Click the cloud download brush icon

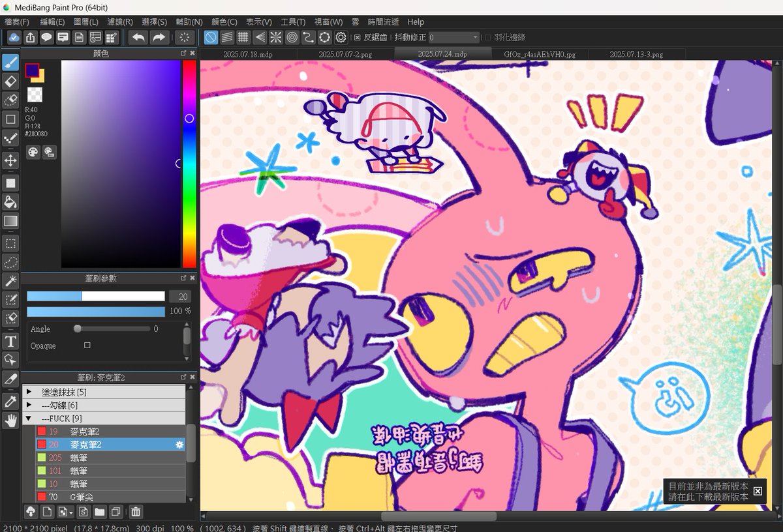click(x=30, y=512)
